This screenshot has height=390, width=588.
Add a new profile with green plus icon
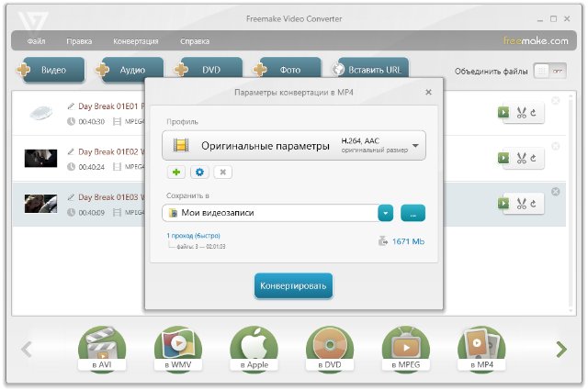(176, 173)
